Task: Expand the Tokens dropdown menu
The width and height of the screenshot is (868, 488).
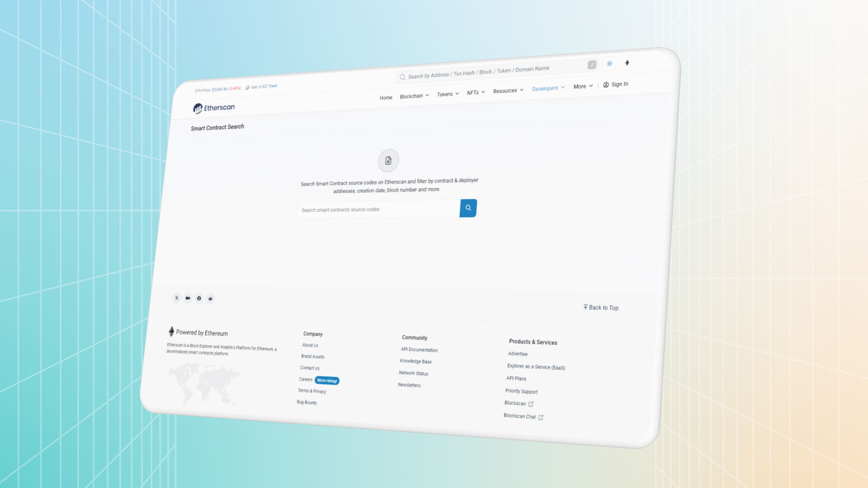Action: coord(447,94)
